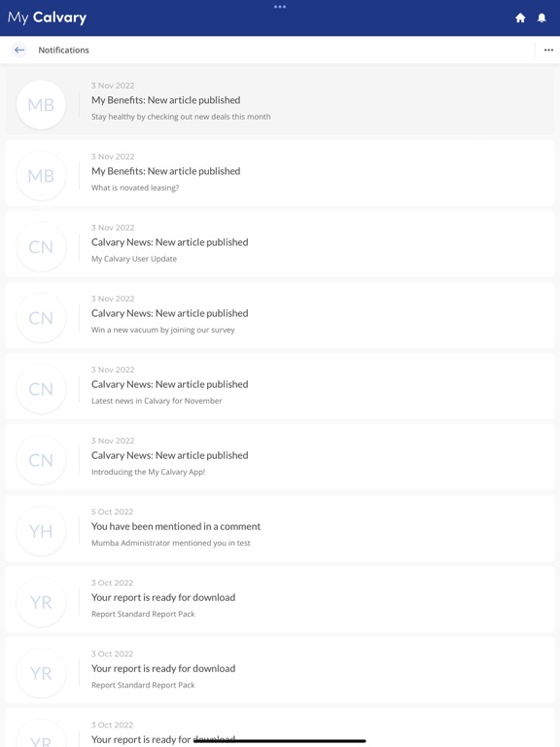Image resolution: width=560 pixels, height=747 pixels.
Task: Click CN avatar beside 'My Calvary User Update'
Action: click(x=41, y=247)
